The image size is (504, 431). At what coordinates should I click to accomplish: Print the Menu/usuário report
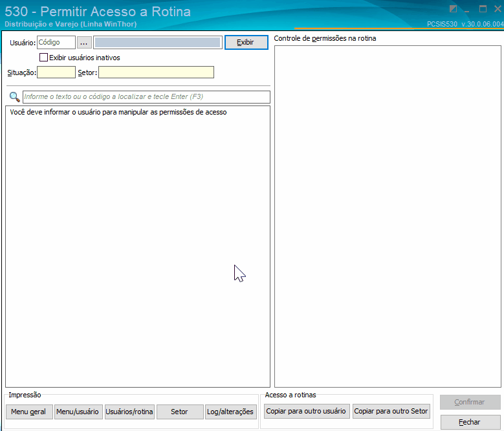coord(78,412)
